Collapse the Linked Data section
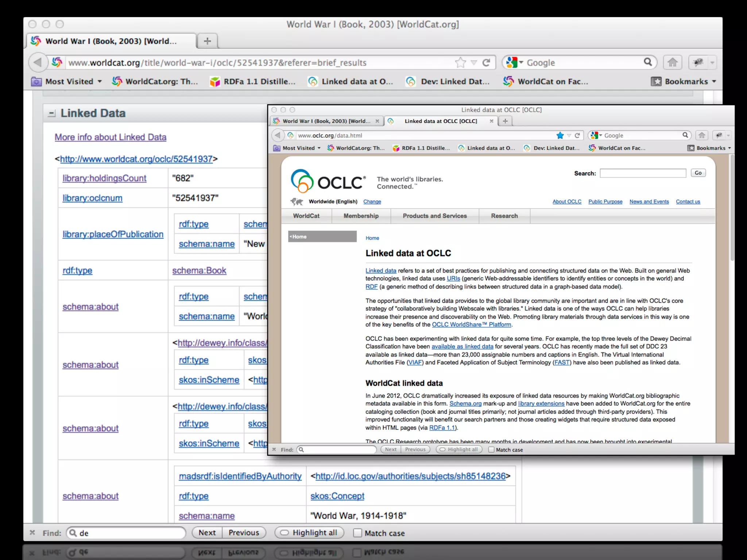 pyautogui.click(x=52, y=113)
